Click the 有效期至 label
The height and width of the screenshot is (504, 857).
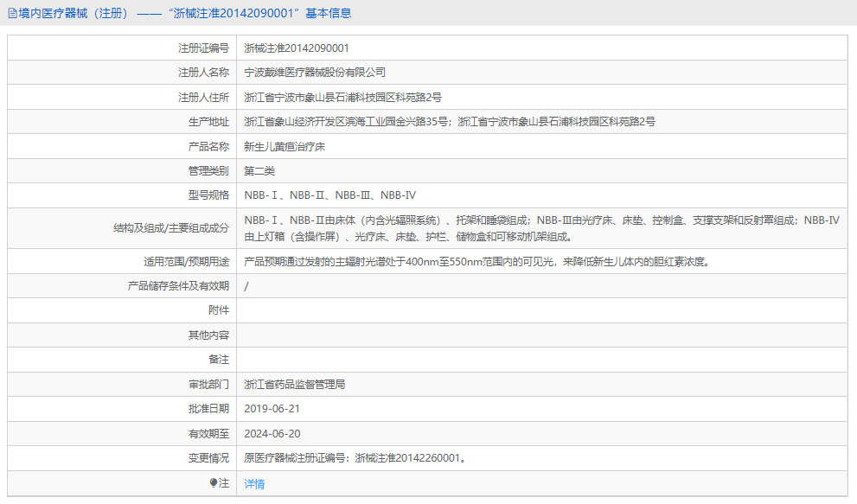[208, 433]
